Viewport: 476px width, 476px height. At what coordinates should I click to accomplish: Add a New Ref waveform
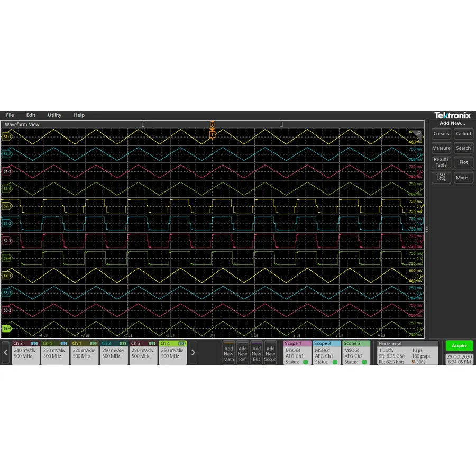pyautogui.click(x=242, y=353)
